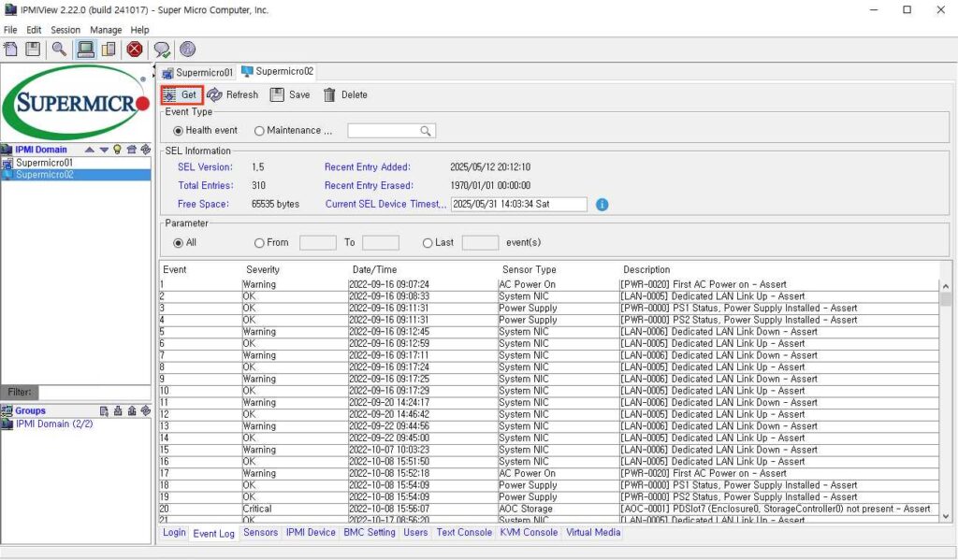Click the refresh icon in IPMI Domain header
Screen dimensions: 958x560
(x=145, y=149)
